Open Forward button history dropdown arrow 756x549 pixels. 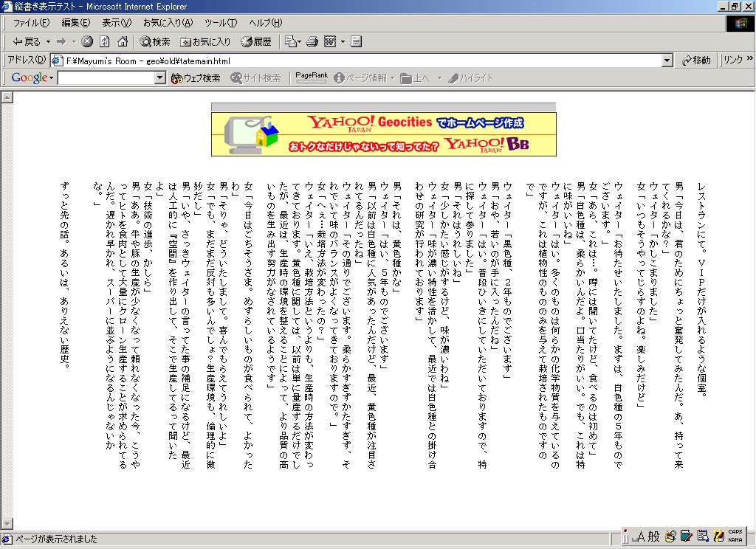click(x=74, y=42)
